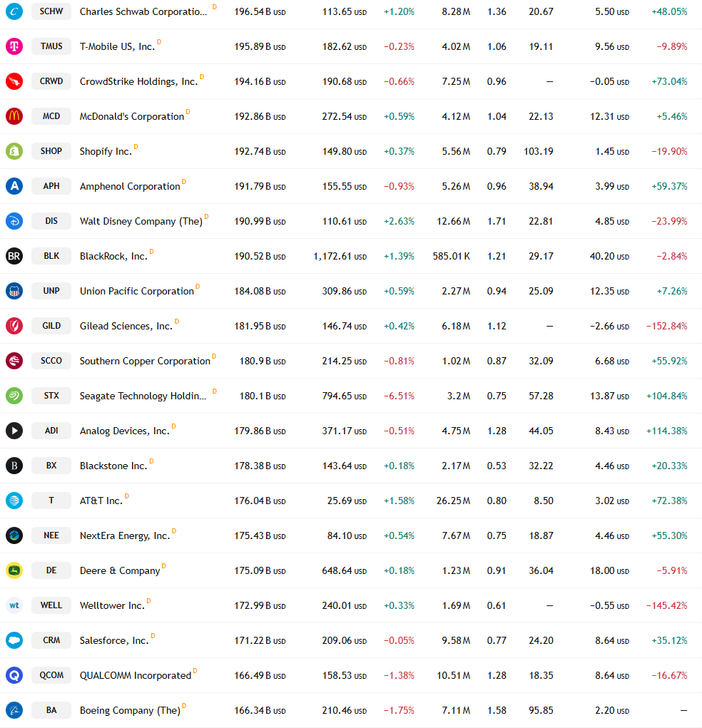Select the QCOM ticker badge

coord(51,675)
